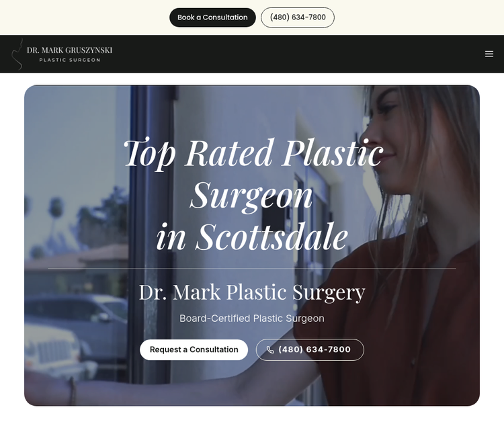Call (480) 634-7800 from top bar
This screenshot has height=422, width=504.
pyautogui.click(x=298, y=17)
